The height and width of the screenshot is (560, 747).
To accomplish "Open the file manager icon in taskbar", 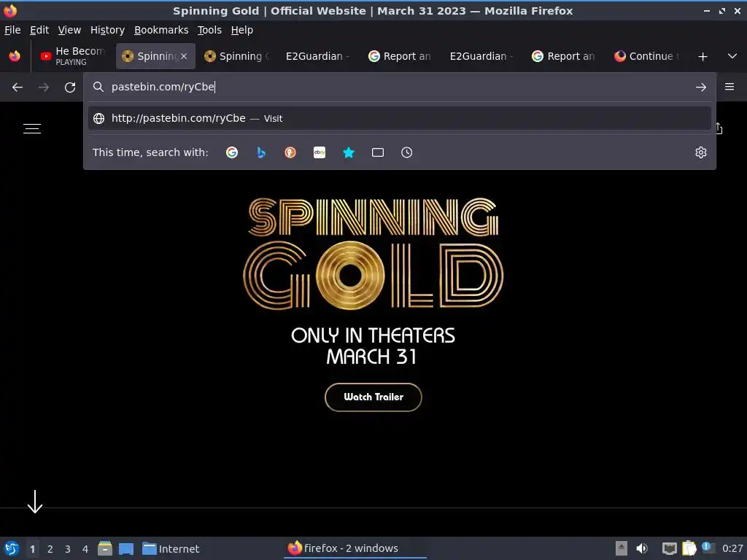I will 105,548.
